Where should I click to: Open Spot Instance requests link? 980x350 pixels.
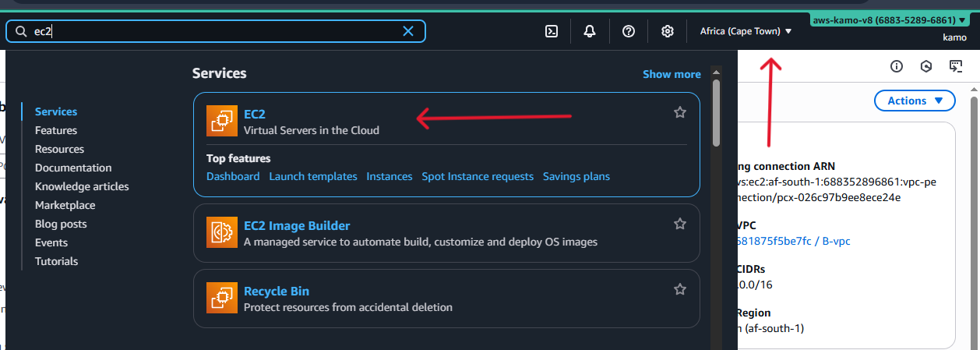(x=478, y=176)
